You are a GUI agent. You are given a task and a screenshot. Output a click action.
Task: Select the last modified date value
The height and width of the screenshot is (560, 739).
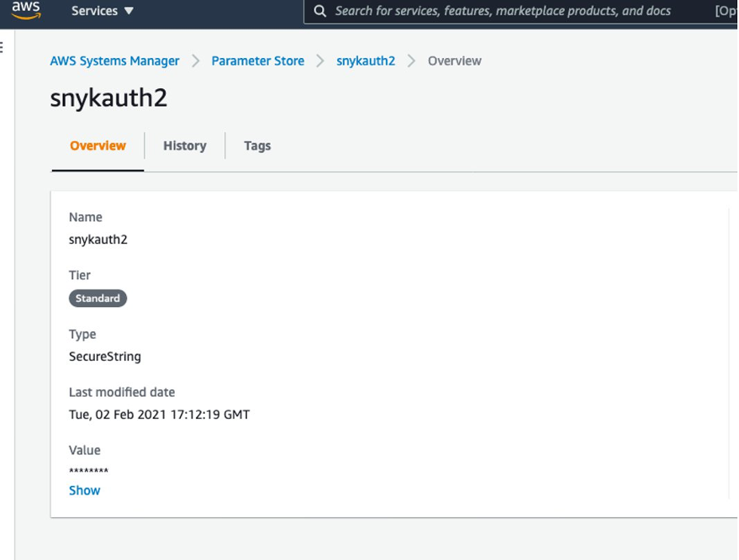(159, 415)
